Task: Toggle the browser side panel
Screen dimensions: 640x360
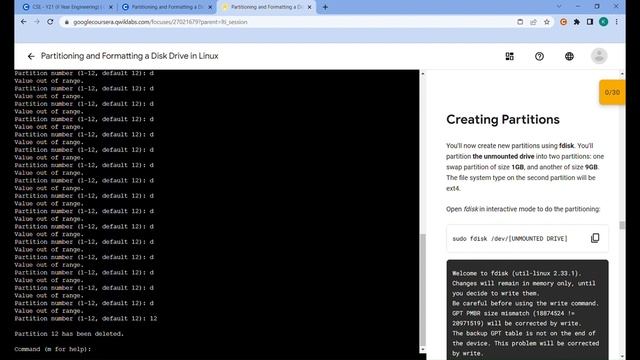Action: point(590,22)
